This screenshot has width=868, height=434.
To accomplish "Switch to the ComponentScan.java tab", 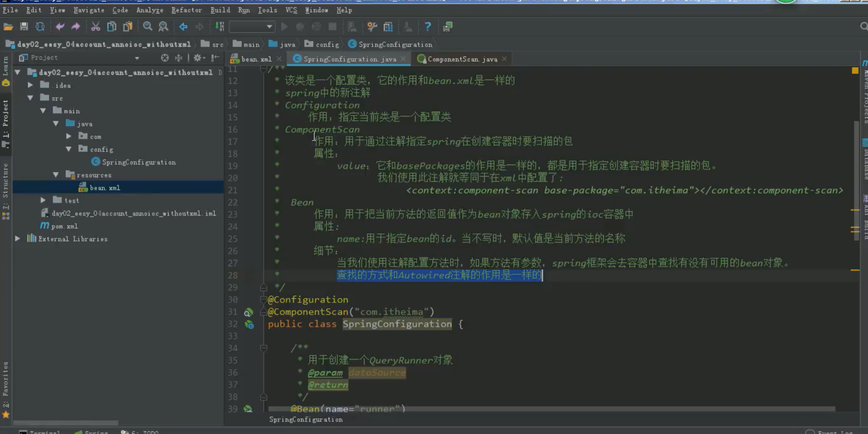I will [x=462, y=59].
